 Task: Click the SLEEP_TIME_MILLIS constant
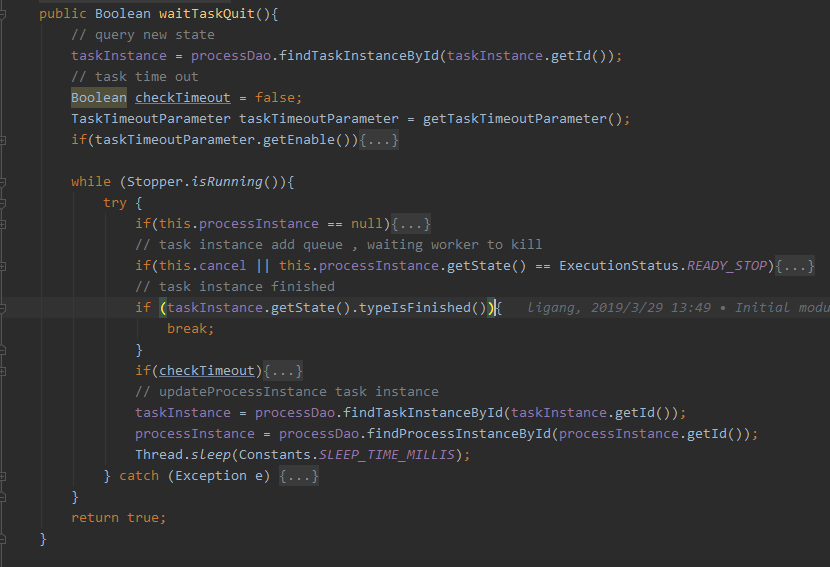click(386, 455)
